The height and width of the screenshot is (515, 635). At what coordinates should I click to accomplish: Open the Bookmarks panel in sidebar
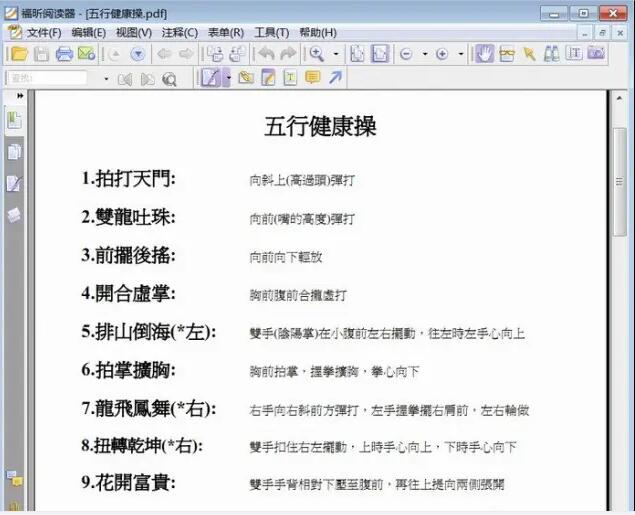[14, 120]
